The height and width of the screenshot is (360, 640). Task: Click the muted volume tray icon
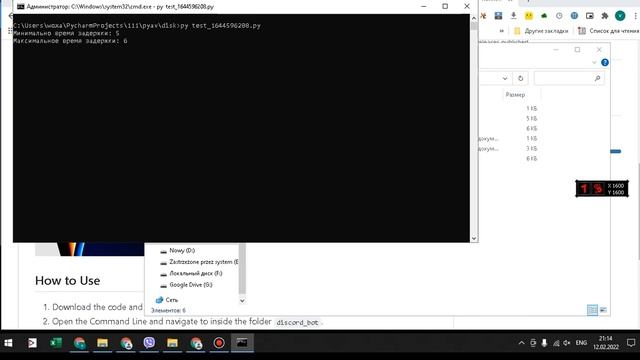[567, 343]
